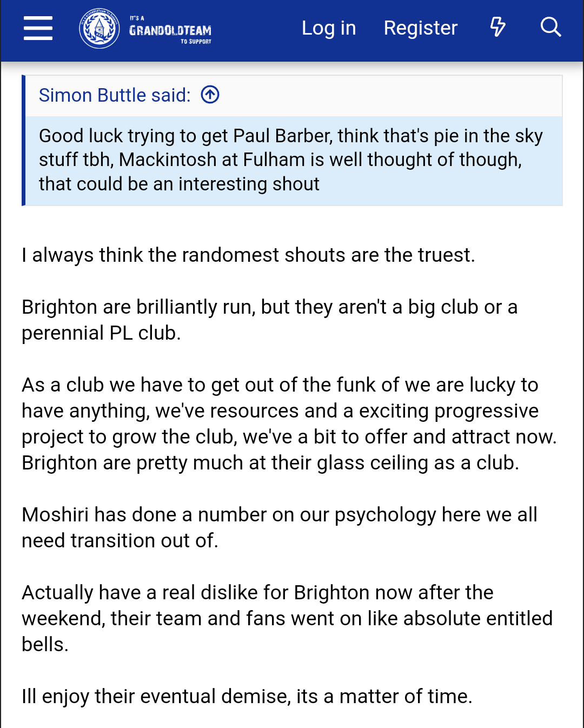This screenshot has height=728, width=584.
Task: Click the 'Ill enjoy their eventual demise' line
Action: point(247,696)
